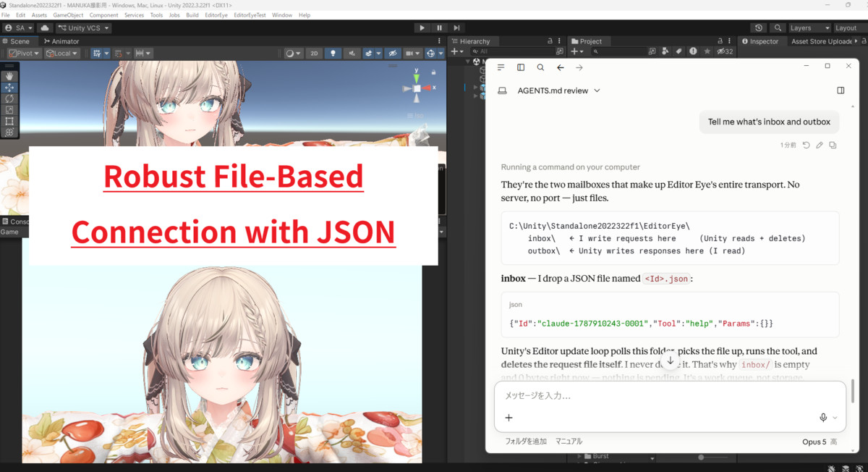Open Pivot handle position dropdown
This screenshot has width=868, height=472.
coord(23,53)
